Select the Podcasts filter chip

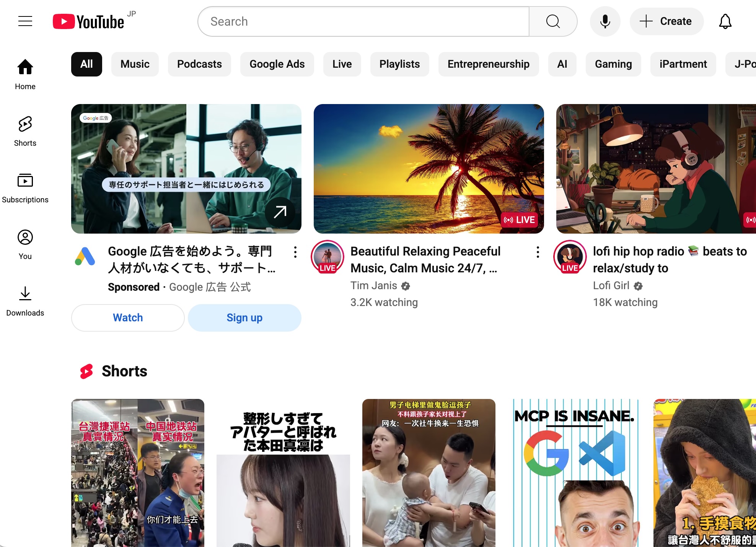(199, 64)
